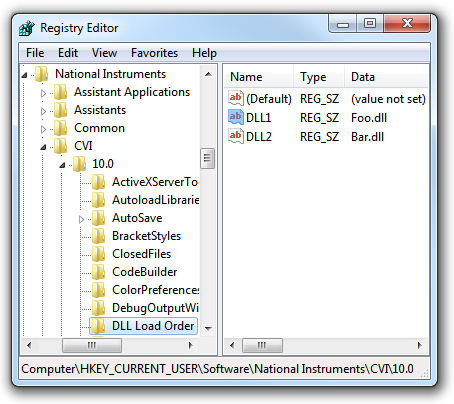Click the (Default) value icon

(x=236, y=98)
